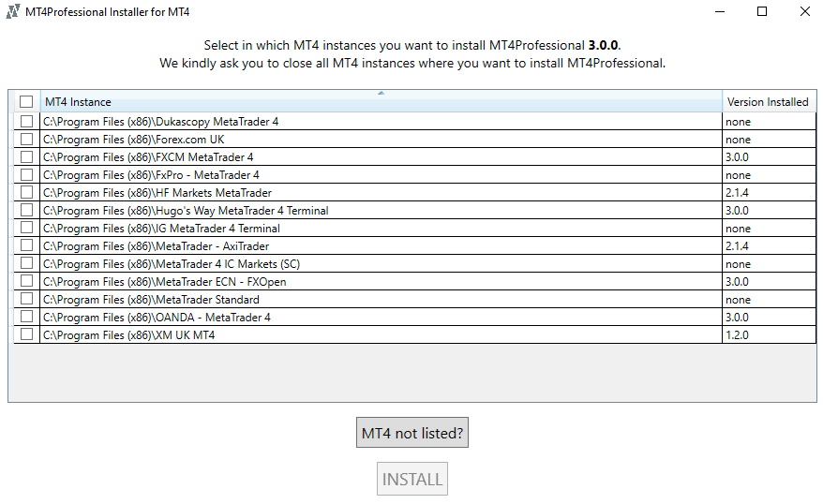Click 'none' version in IG MetaTrader row
Screen dimensions: 823x504
pos(738,230)
